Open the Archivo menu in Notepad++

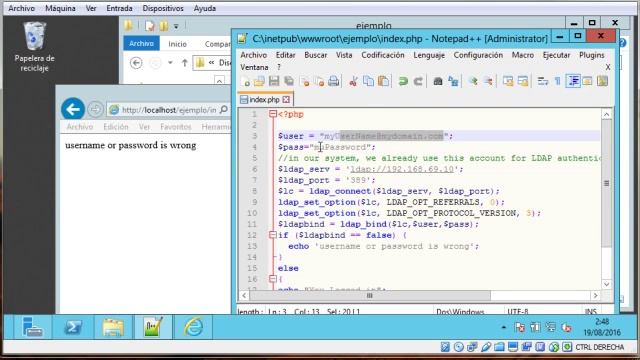pyautogui.click(x=253, y=55)
